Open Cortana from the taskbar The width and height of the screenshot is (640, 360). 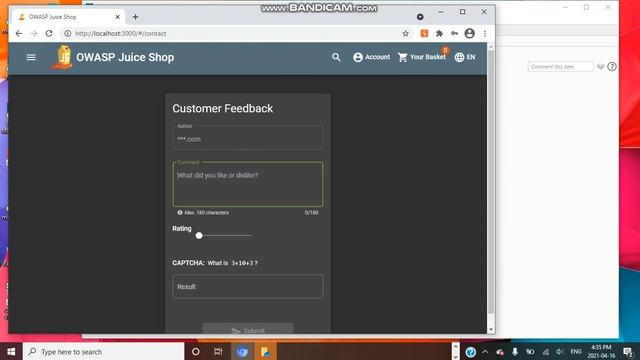[x=196, y=351]
